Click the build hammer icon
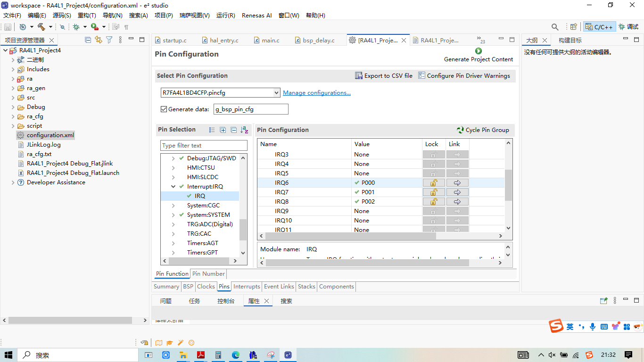644x362 pixels. click(x=41, y=27)
